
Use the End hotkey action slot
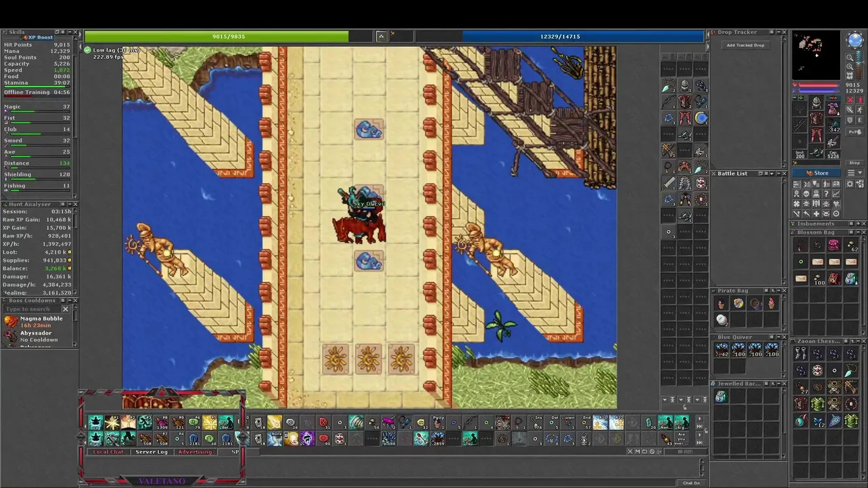tap(585, 423)
